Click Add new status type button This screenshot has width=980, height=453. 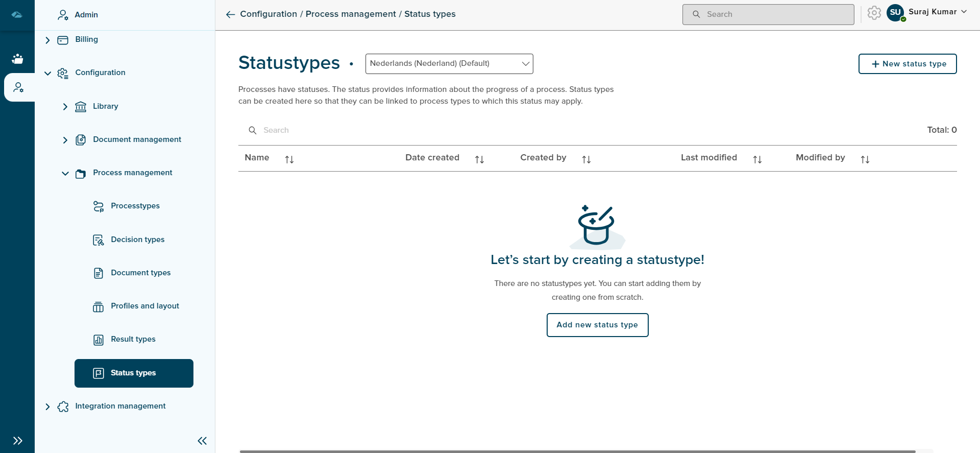(597, 325)
